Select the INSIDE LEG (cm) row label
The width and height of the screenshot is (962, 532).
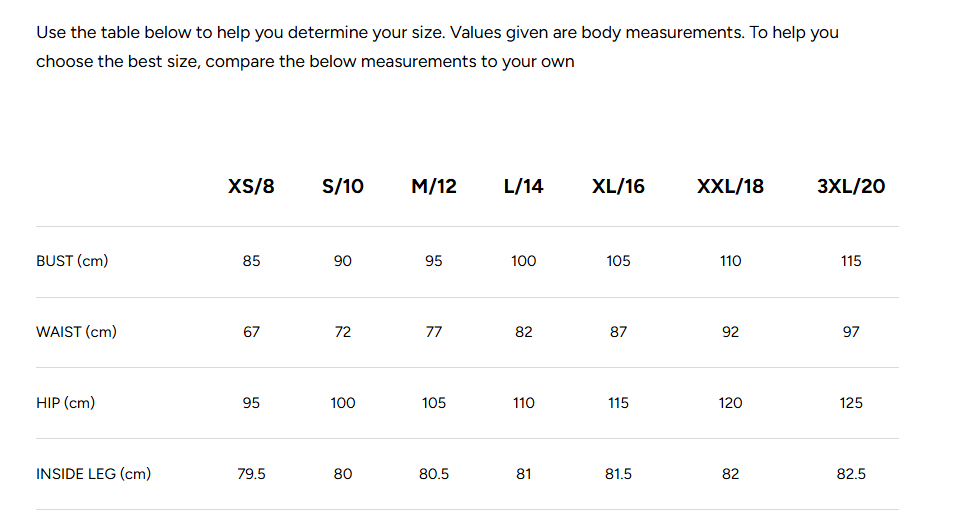[x=93, y=474]
